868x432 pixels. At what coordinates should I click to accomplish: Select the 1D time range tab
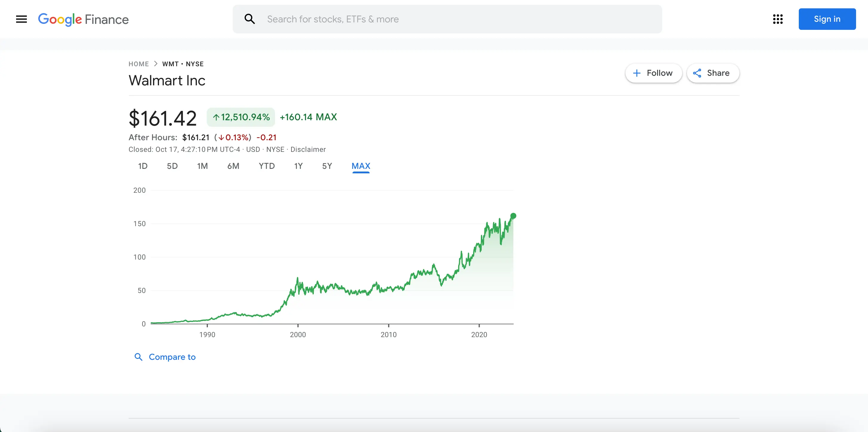coord(143,166)
